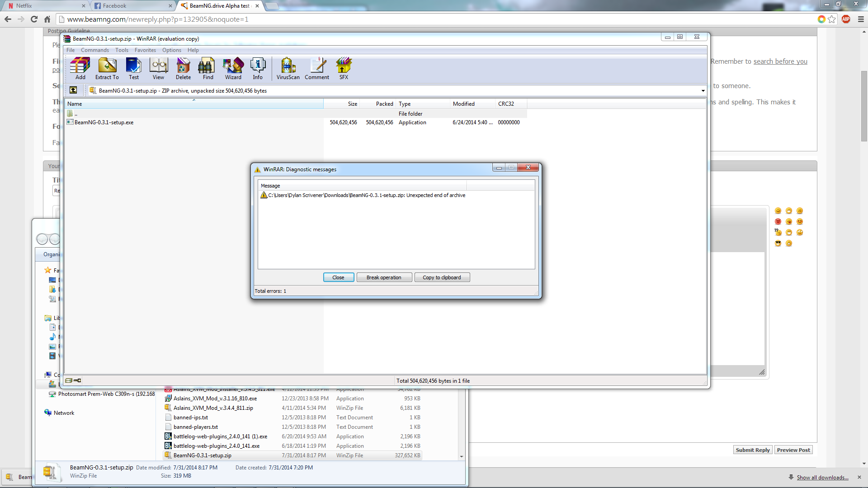Sort by the Name column header
Screen dimensions: 868x488
coord(193,104)
